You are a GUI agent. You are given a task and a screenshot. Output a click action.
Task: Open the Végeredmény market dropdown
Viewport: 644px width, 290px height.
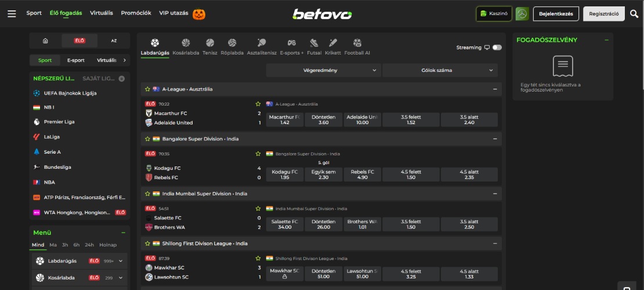(323, 70)
